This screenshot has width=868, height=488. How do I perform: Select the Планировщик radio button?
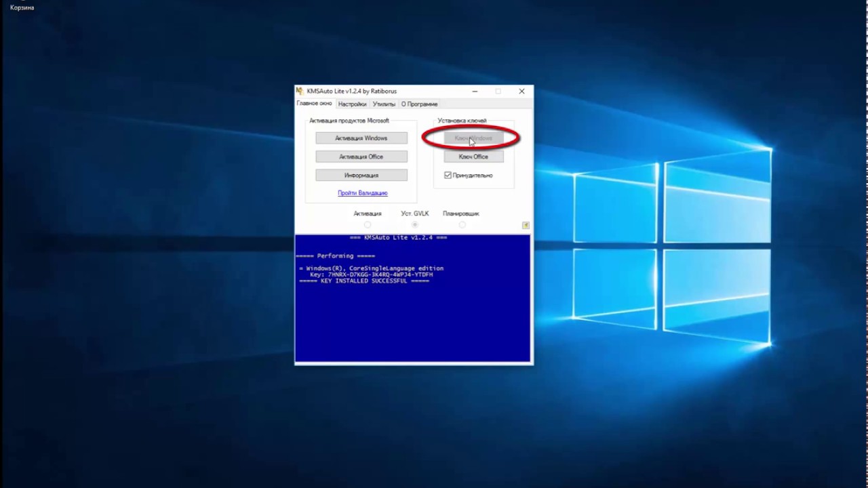(x=462, y=224)
